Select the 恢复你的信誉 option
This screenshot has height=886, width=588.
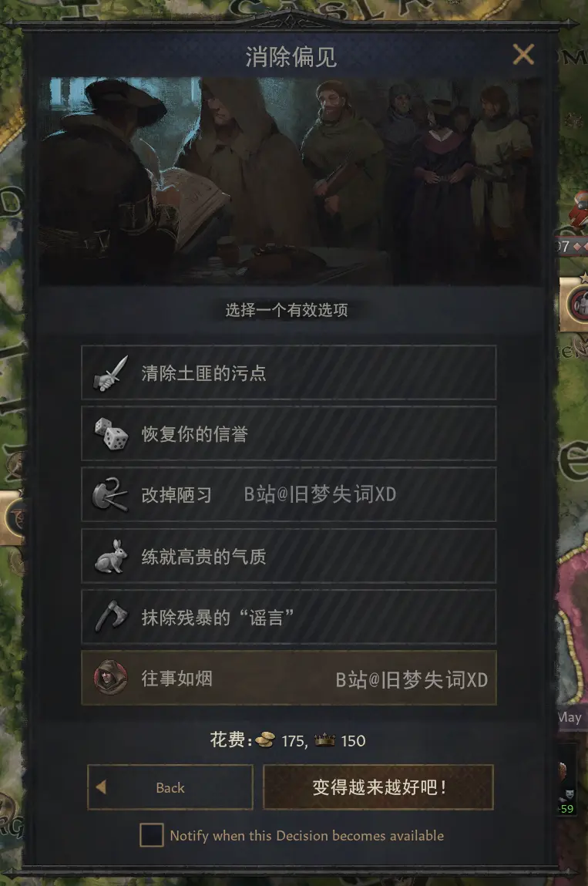pos(289,434)
